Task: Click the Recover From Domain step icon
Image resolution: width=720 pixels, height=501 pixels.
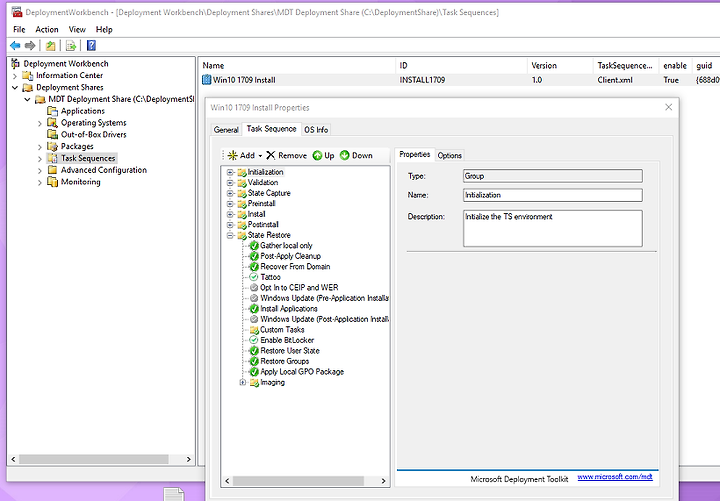Action: [x=254, y=267]
